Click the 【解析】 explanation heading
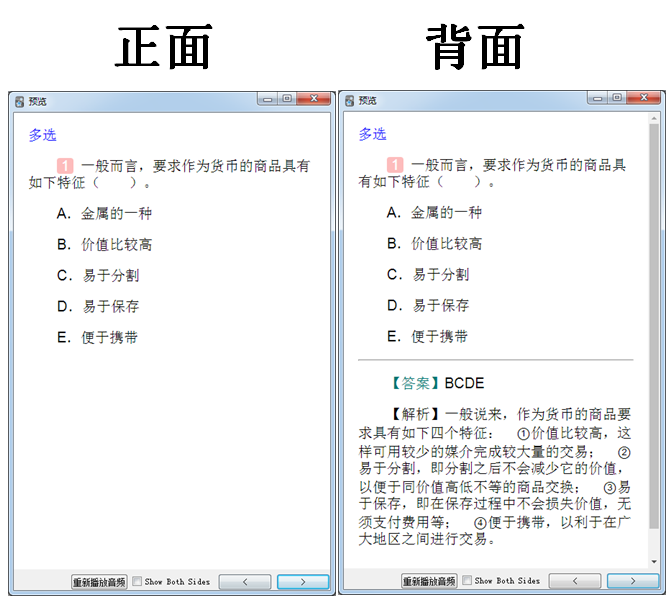 tap(415, 414)
